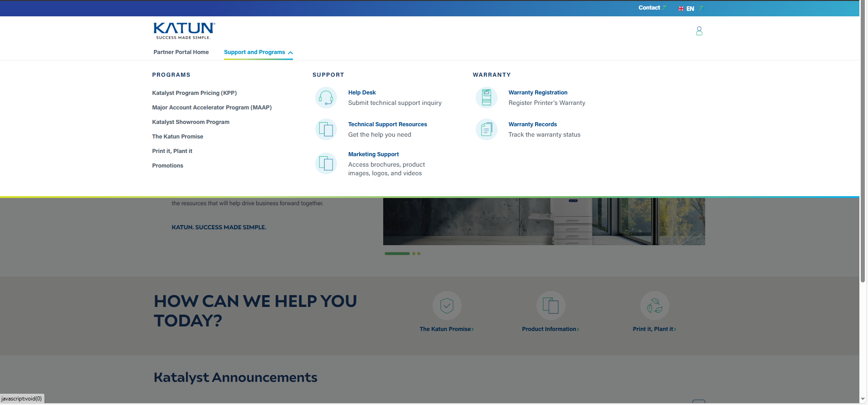
Task: Click the scrollbar down arrow
Action: [863, 399]
